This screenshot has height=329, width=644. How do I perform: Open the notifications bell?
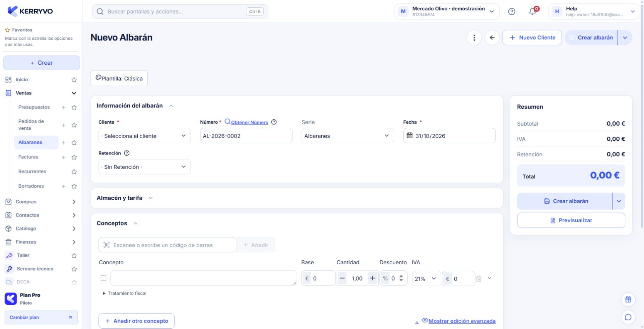533,12
